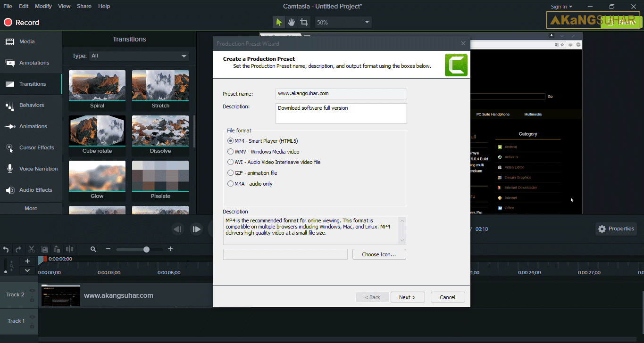The image size is (644, 343).
Task: Open the Modify menu
Action: (43, 6)
